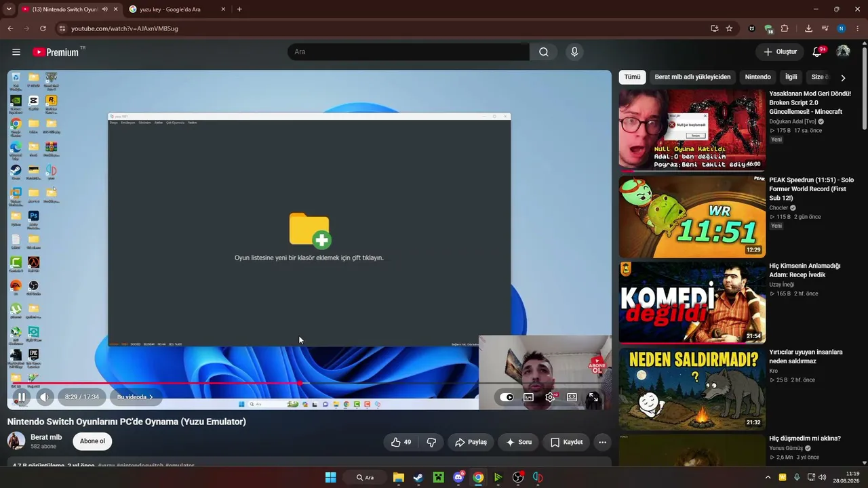The height and width of the screenshot is (488, 868).
Task: Click the search magnifier button
Action: pos(544,52)
